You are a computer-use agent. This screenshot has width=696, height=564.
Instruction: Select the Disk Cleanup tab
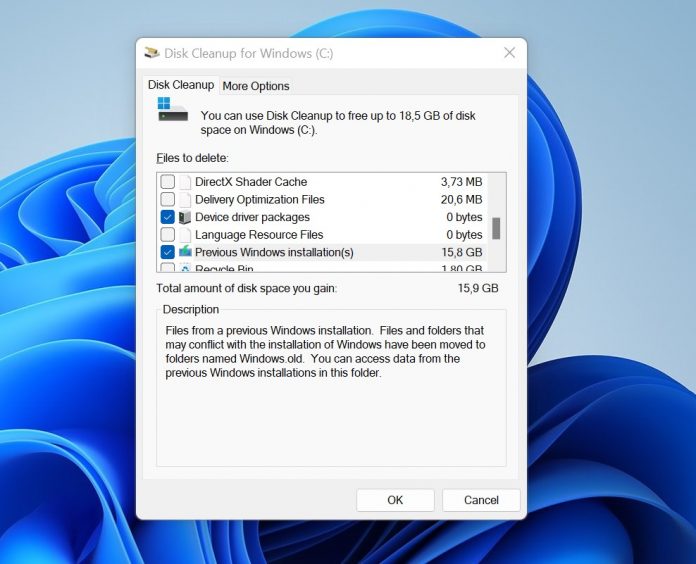pyautogui.click(x=181, y=85)
